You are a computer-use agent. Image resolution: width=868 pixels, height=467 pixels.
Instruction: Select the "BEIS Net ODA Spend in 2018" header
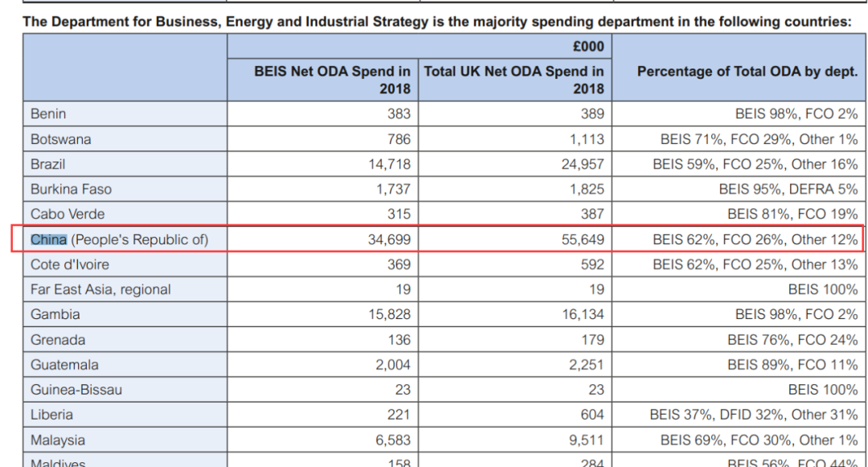(332, 80)
